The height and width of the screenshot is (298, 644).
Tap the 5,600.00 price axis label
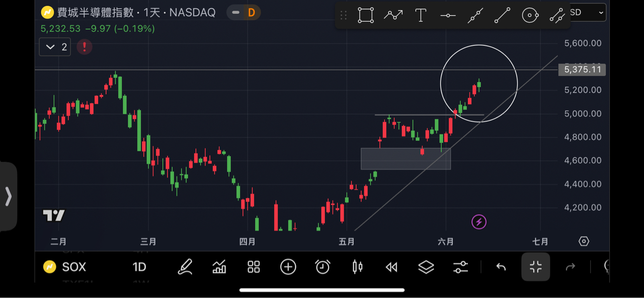click(583, 44)
